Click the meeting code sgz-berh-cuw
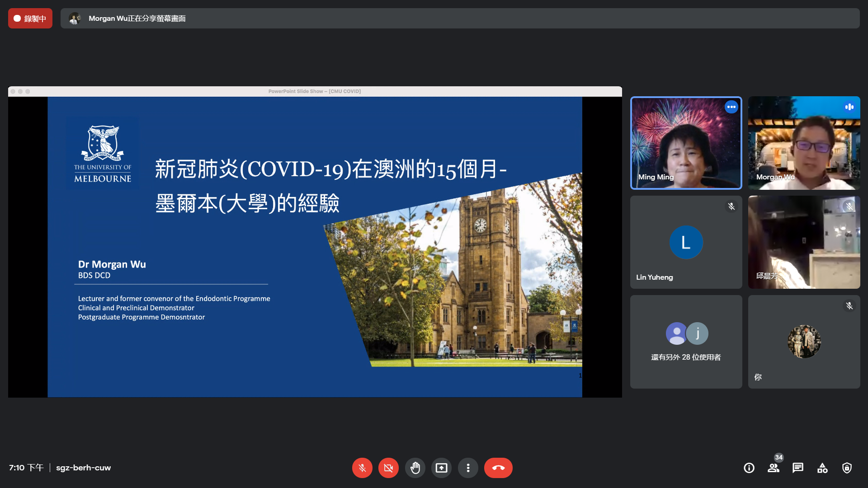 click(84, 468)
